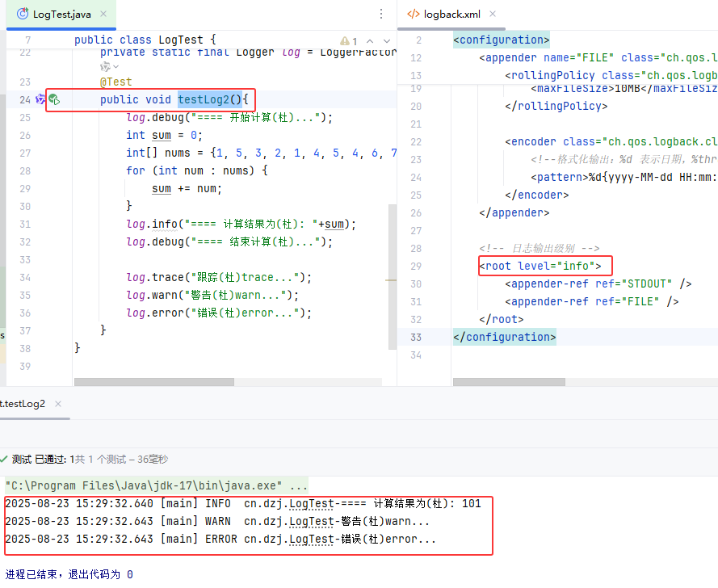The width and height of the screenshot is (718, 588).
Task: Close the logback.xml tab
Action: (493, 14)
